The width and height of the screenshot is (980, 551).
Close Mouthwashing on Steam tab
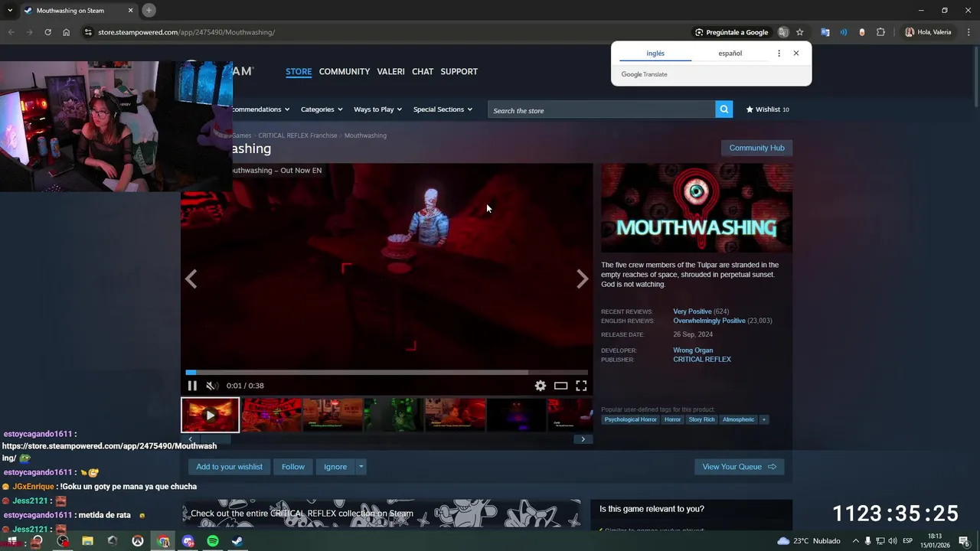(130, 11)
